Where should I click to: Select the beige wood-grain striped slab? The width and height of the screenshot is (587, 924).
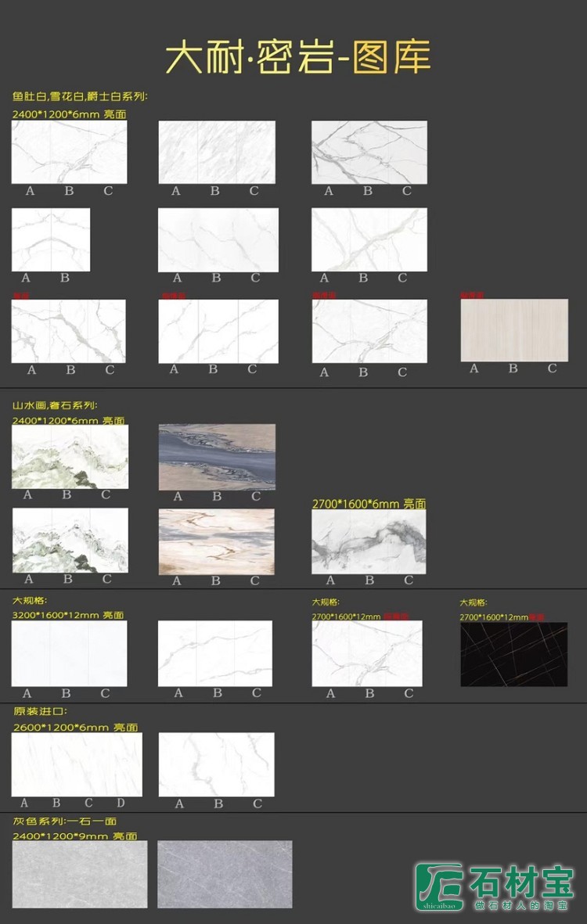(x=514, y=329)
